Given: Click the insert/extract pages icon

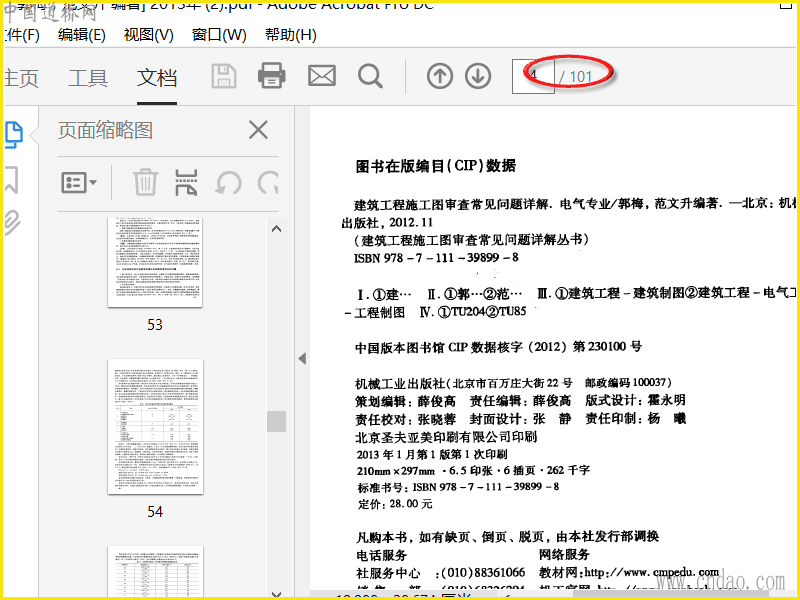Looking at the screenshot, I should click(186, 183).
